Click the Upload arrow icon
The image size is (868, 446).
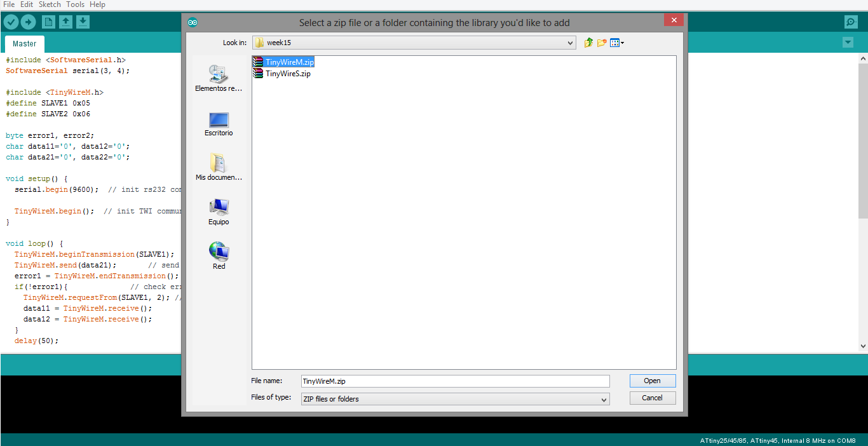28,22
